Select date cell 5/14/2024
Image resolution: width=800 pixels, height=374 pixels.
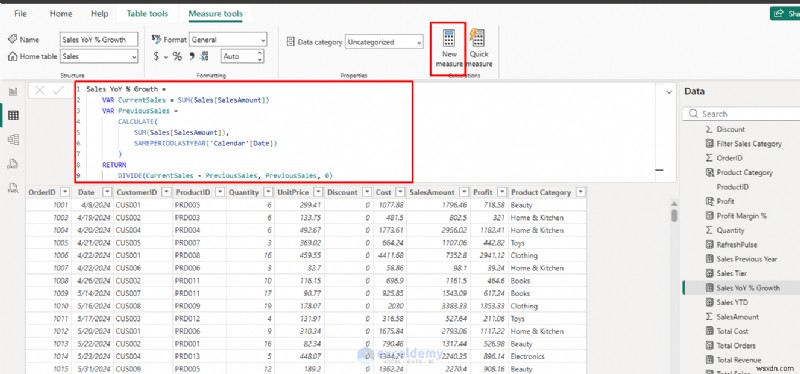[93, 293]
